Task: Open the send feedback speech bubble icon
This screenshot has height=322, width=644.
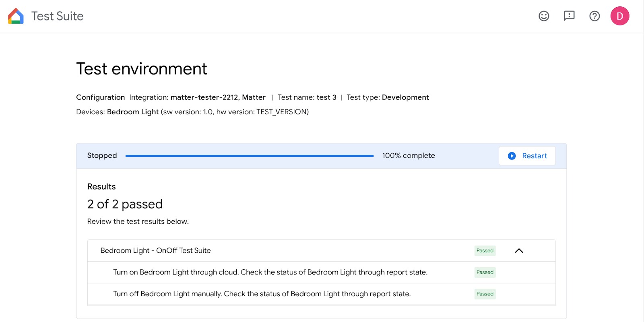Action: 569,16
